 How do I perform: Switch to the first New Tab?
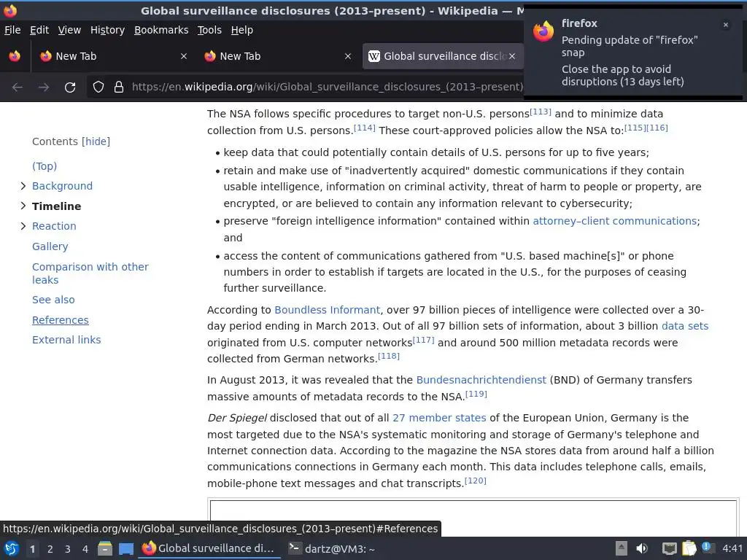[112, 56]
